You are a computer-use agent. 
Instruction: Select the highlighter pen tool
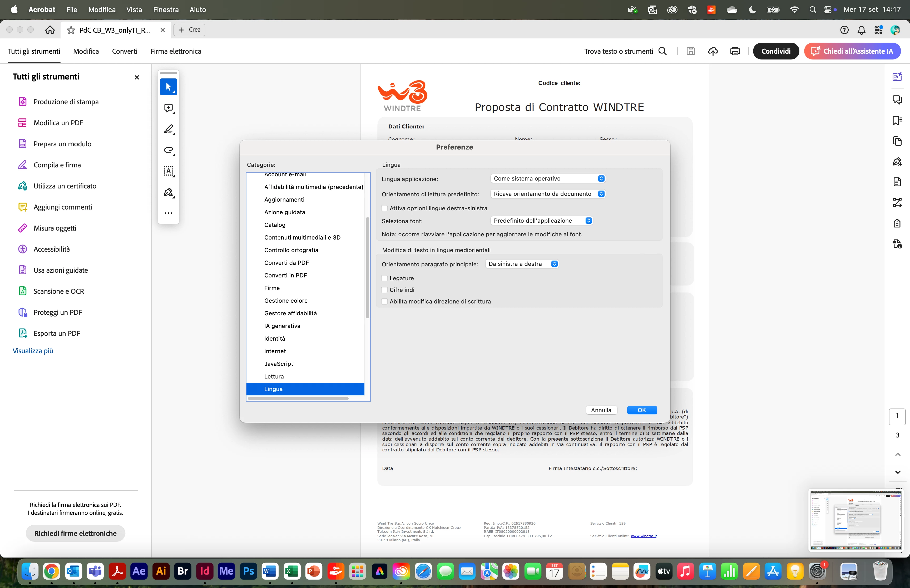[x=169, y=129]
